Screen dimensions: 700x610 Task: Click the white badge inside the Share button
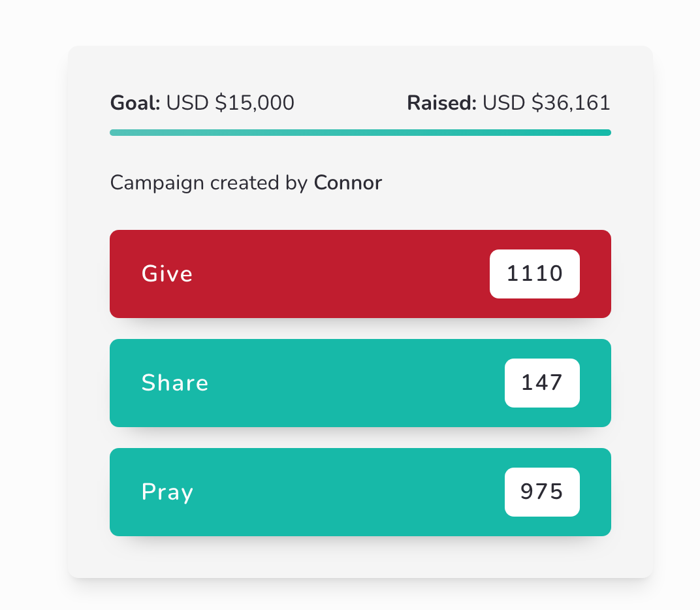(542, 383)
